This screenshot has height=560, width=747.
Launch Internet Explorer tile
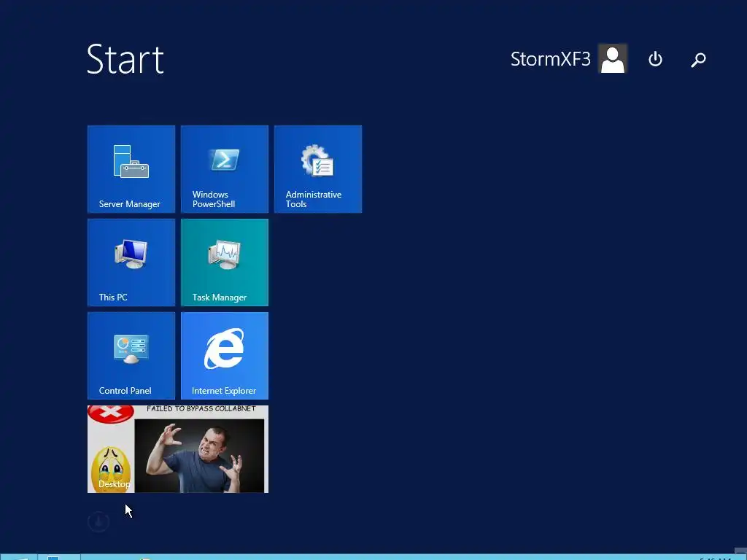coord(225,356)
